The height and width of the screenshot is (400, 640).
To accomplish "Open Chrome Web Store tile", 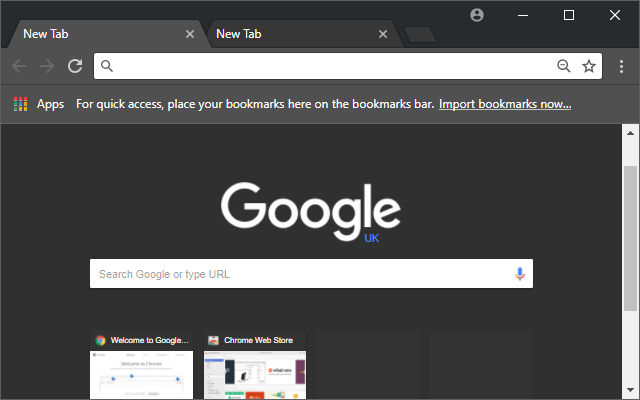I will (255, 364).
